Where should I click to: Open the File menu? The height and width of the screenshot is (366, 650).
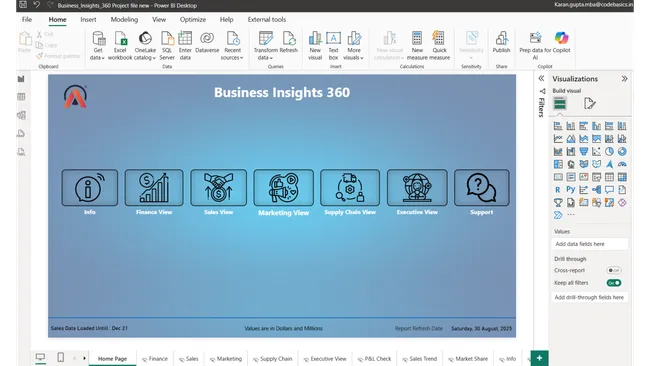[x=27, y=19]
